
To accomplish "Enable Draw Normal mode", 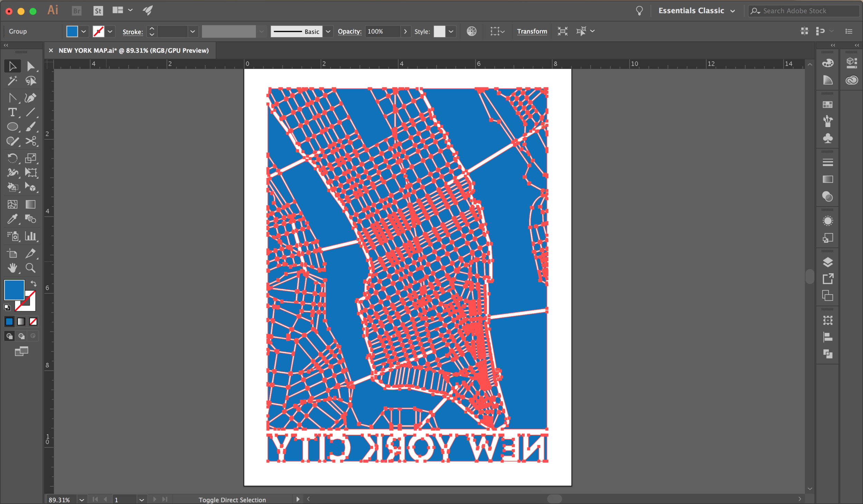I will [x=9, y=336].
